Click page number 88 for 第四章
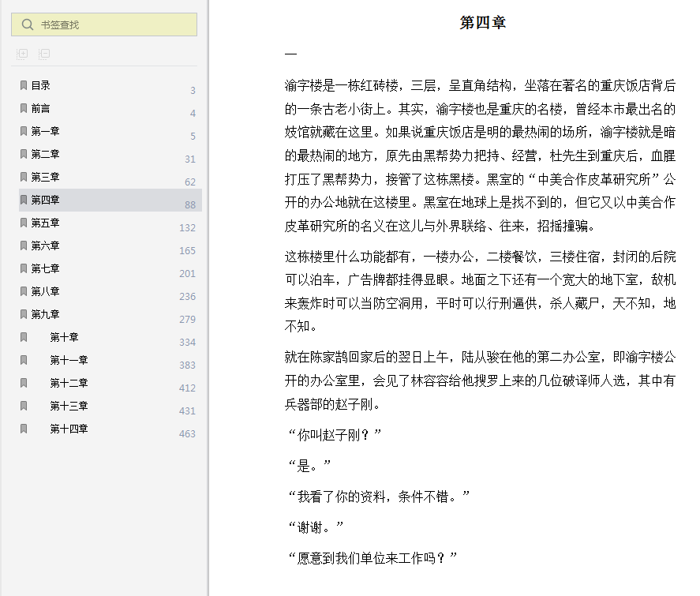Viewport: 700px width, 596px height. coord(190,205)
